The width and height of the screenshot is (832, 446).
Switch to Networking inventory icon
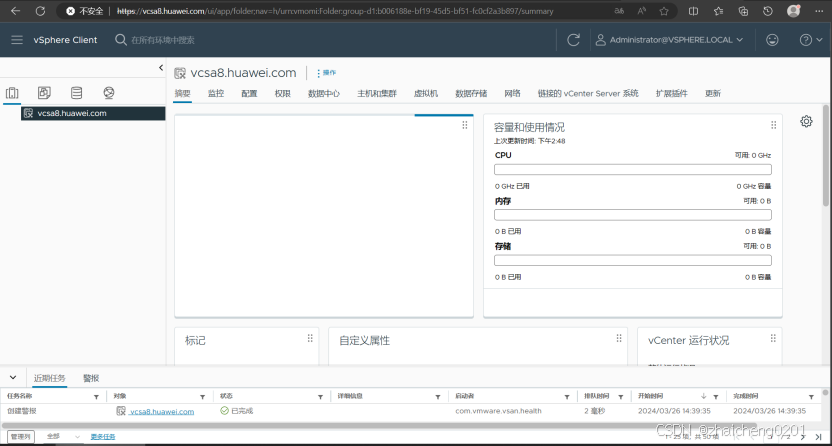[109, 93]
